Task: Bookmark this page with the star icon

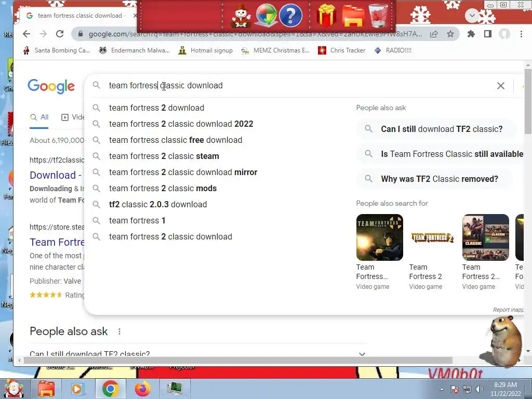Action: pos(450,34)
